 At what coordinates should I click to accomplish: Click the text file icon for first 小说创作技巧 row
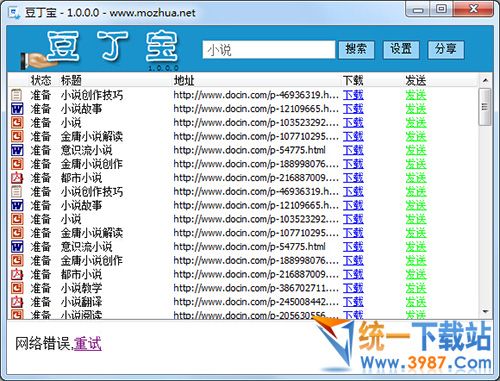click(17, 95)
